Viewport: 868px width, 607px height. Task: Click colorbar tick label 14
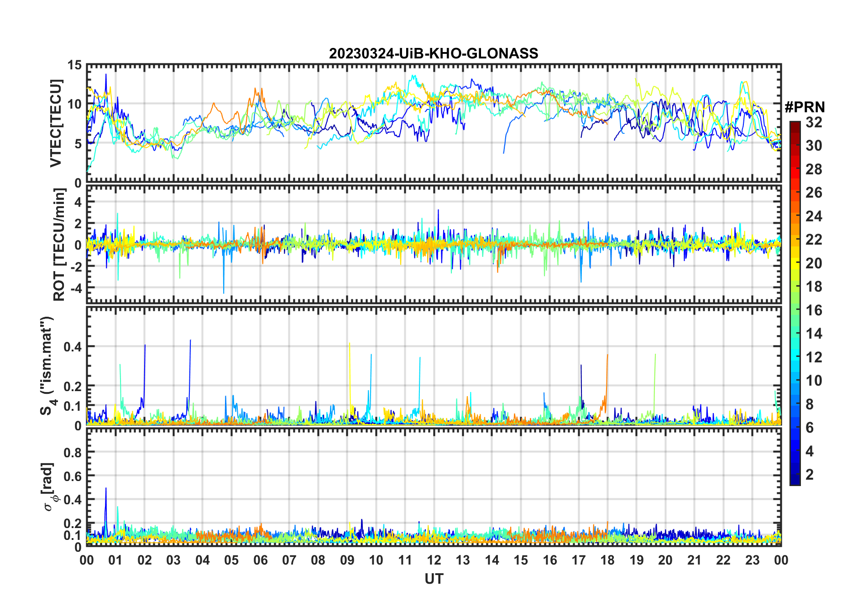[814, 334]
